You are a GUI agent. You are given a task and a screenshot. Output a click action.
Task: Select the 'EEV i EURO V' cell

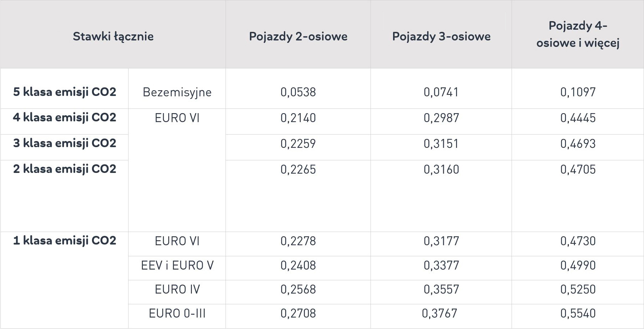tap(177, 266)
